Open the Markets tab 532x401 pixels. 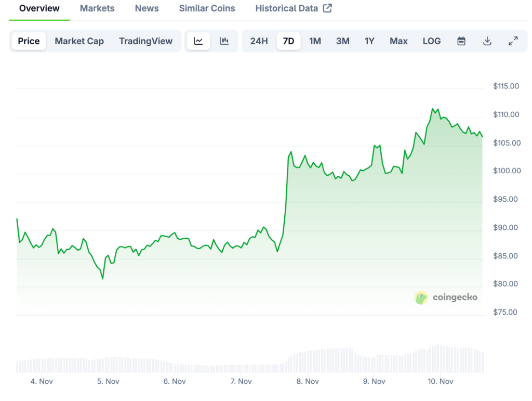coord(97,8)
